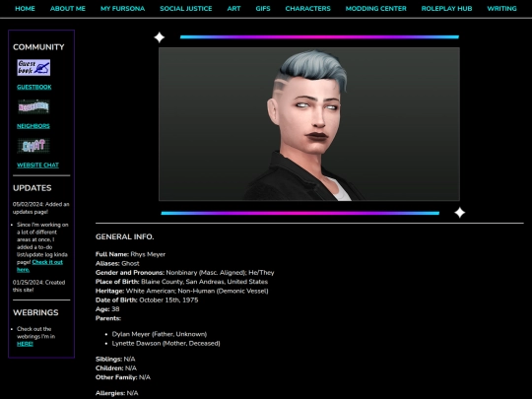Follow the 'Check it out here' link
The height and width of the screenshot is (399, 532).
pyautogui.click(x=39, y=266)
